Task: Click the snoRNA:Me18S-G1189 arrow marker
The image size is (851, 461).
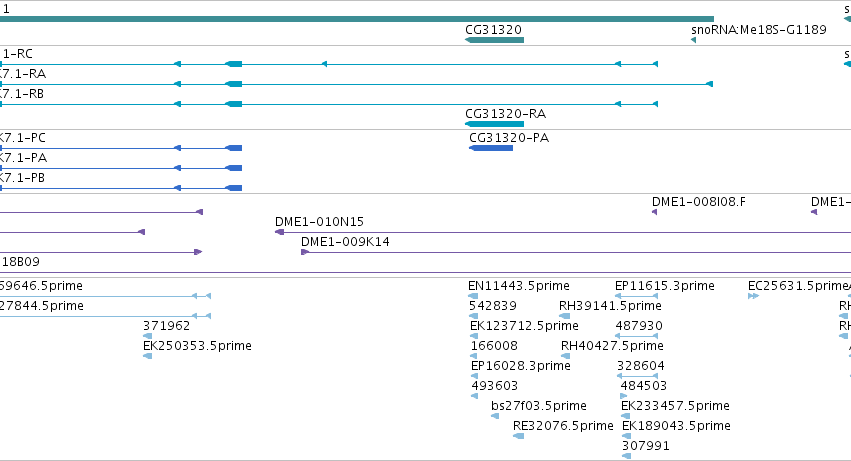Action: click(x=693, y=40)
